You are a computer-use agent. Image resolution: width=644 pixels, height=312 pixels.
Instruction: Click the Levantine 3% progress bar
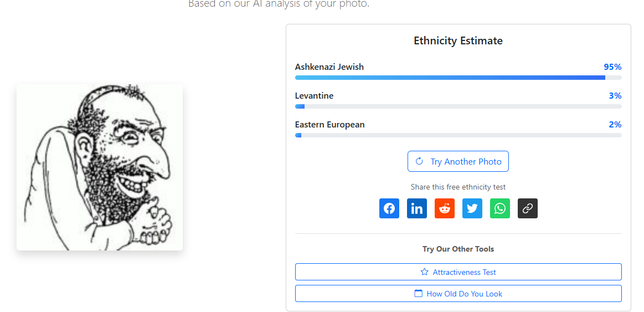[x=458, y=106]
